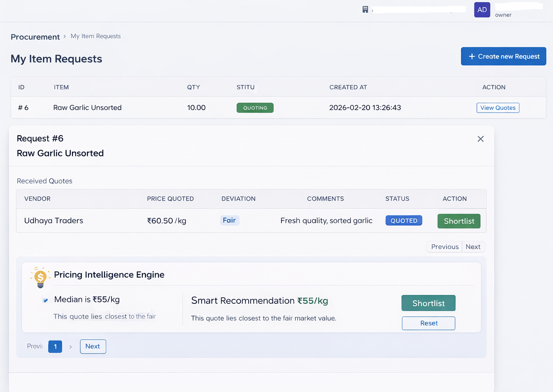
Task: Click the Pricing Intelligence Engine lightbulb icon
Action: (41, 277)
